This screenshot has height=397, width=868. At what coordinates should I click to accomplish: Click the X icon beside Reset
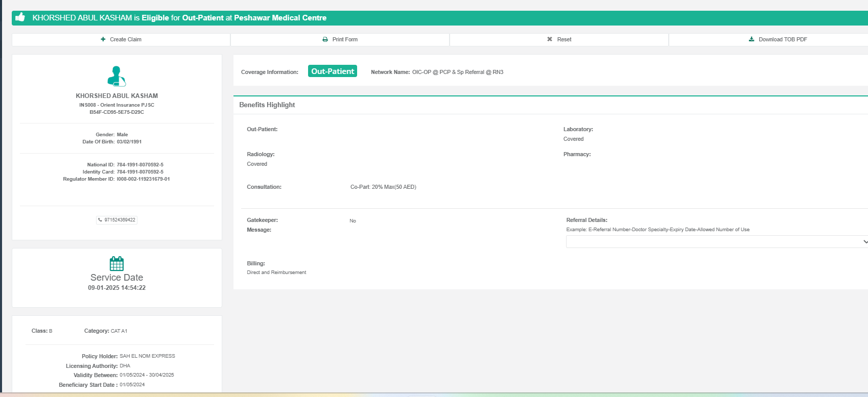(x=550, y=39)
